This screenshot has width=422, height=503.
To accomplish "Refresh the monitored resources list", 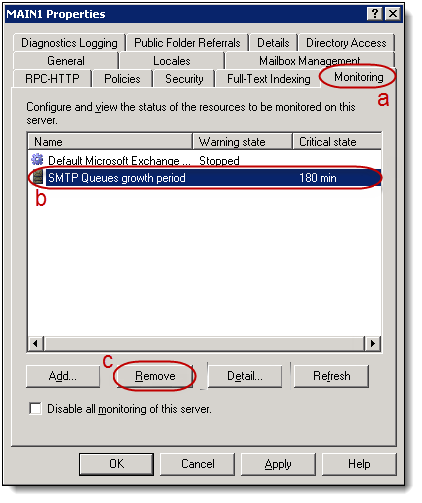I will coord(331,376).
